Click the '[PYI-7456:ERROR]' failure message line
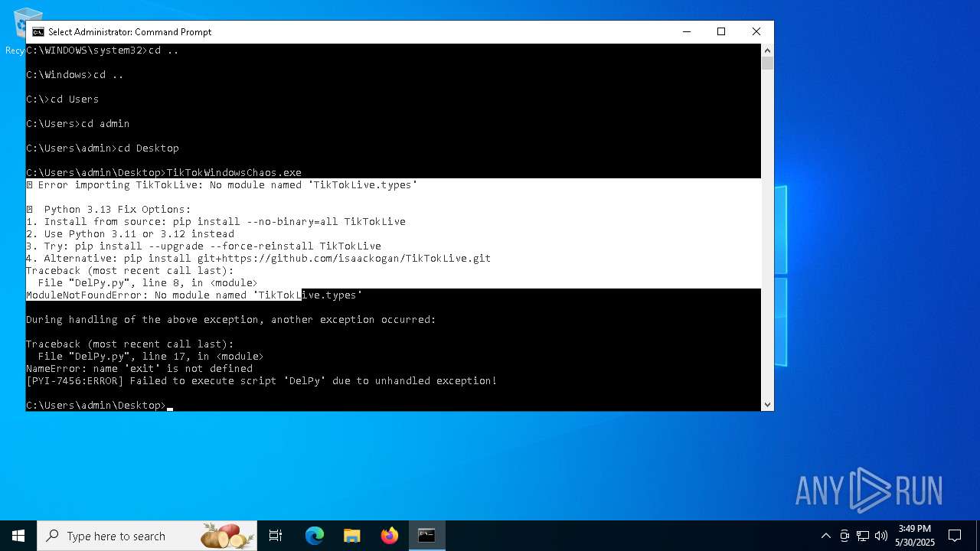Screen dimensions: 980x551 (261, 380)
